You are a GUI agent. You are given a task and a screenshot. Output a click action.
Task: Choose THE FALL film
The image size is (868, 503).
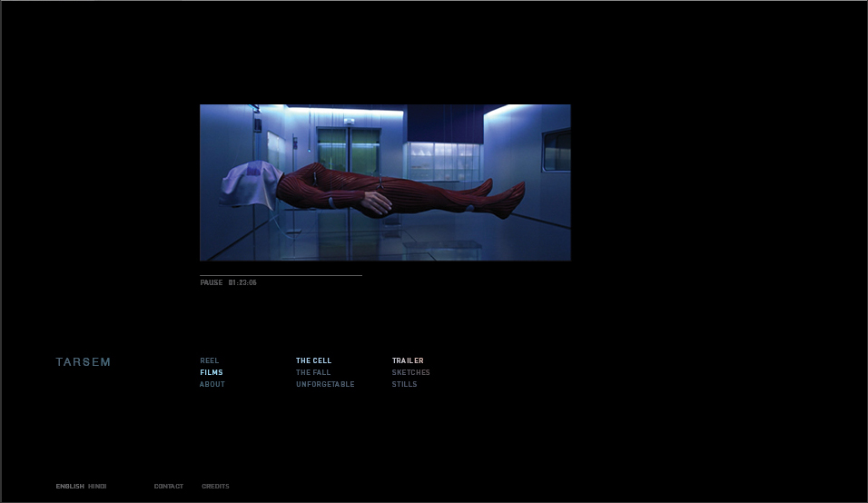313,372
